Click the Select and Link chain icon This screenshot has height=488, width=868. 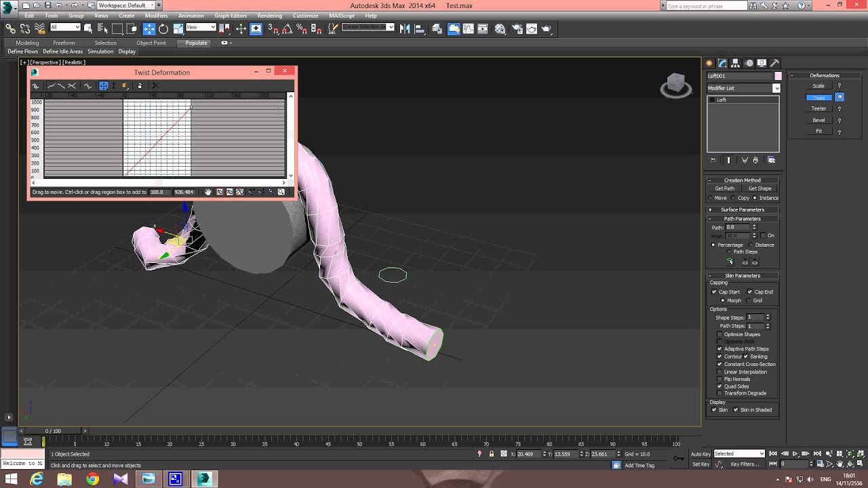[x=10, y=28]
